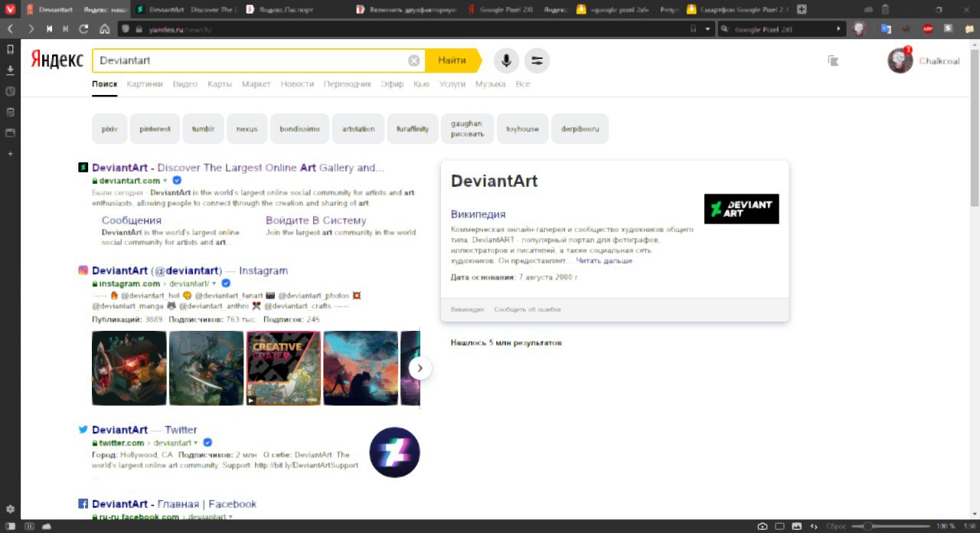The width and height of the screenshot is (980, 533).
Task: Open Vivaldi settings gear
Action: click(10, 508)
